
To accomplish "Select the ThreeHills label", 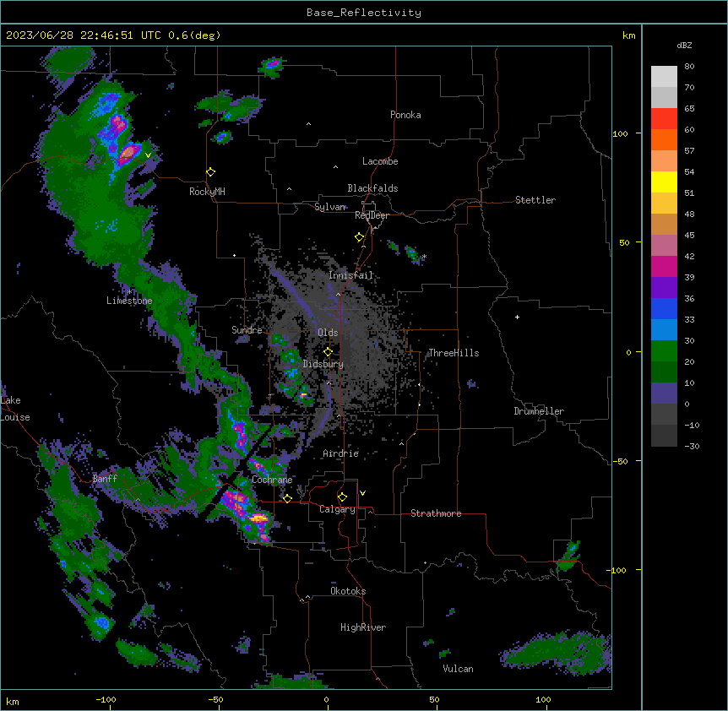I will pyautogui.click(x=454, y=353).
